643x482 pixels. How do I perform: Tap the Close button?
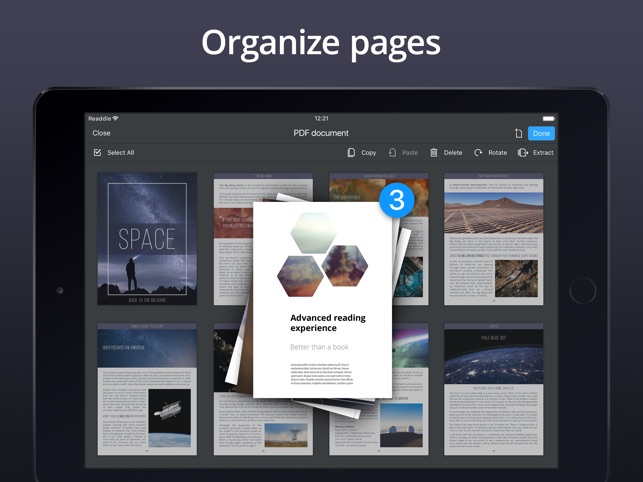point(101,133)
